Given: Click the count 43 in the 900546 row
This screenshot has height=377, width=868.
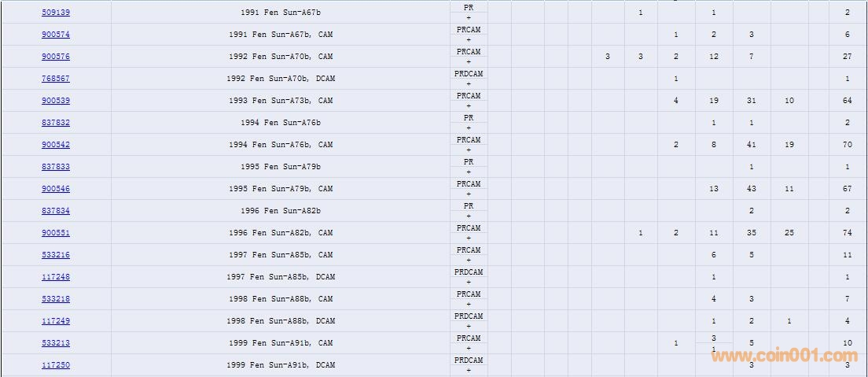Looking at the screenshot, I should (752, 189).
